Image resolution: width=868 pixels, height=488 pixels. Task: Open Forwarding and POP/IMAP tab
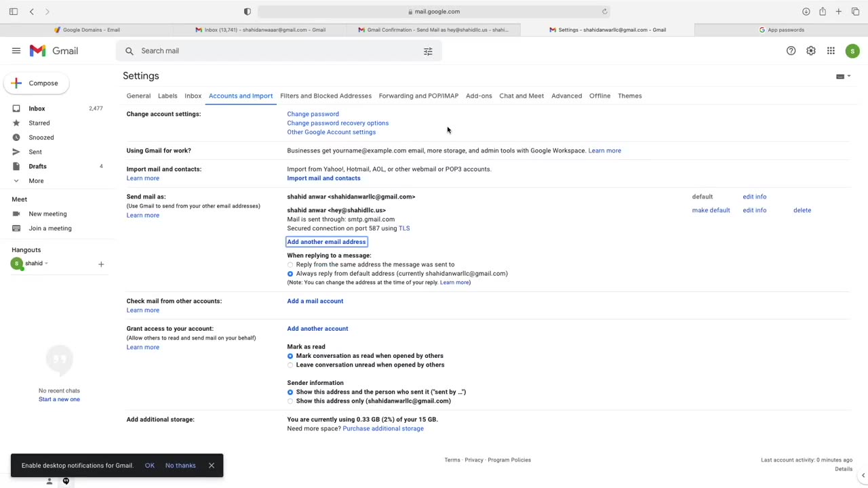(418, 96)
